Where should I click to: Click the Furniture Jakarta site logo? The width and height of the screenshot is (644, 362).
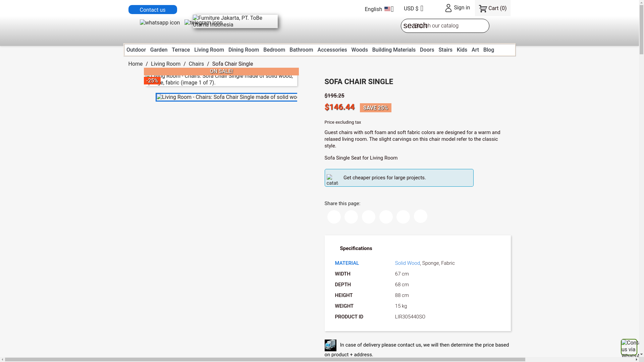click(235, 21)
